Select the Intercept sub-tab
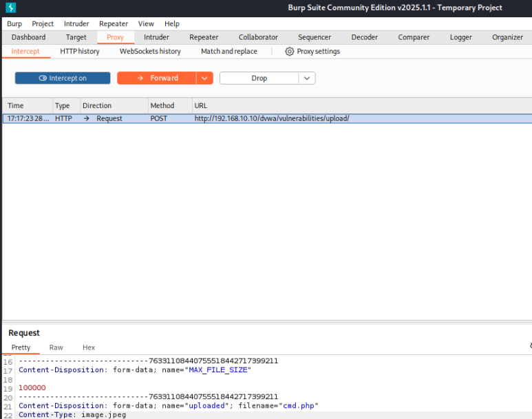 pos(25,51)
